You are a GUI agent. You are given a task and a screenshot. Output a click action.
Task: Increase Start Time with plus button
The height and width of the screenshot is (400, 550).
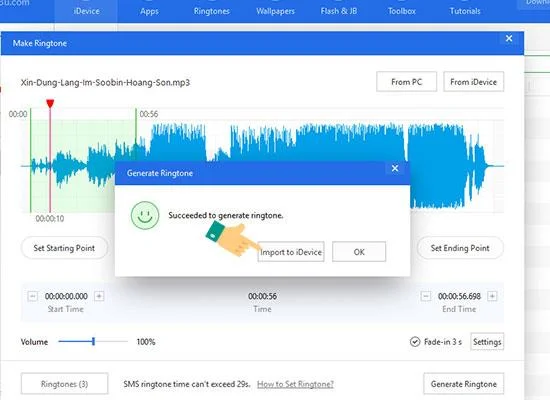(99, 296)
